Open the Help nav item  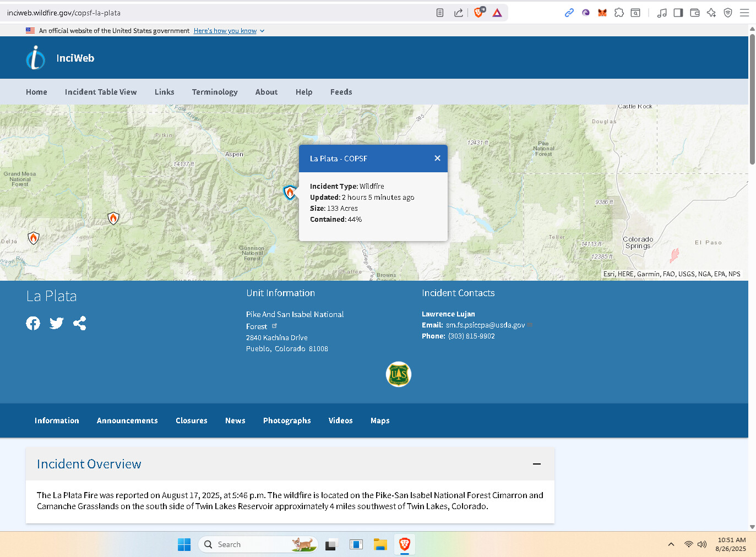point(304,92)
